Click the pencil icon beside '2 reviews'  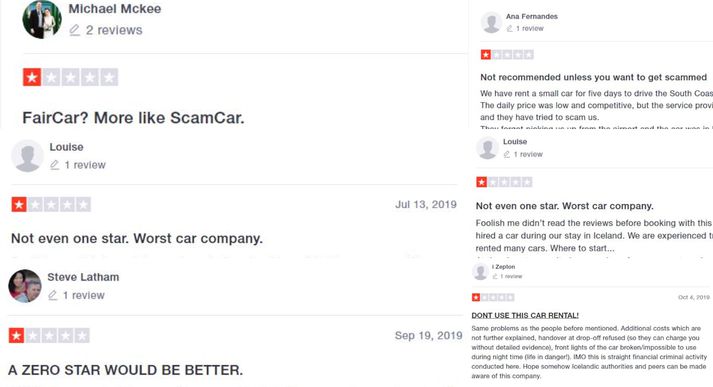tap(75, 30)
